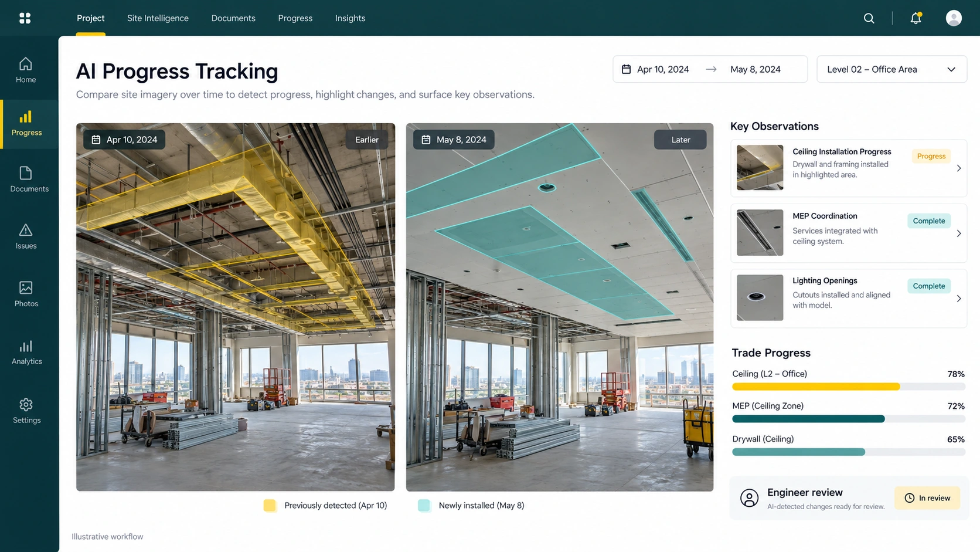Click the Earlier label button
Screen dimensions: 980x552
point(367,140)
